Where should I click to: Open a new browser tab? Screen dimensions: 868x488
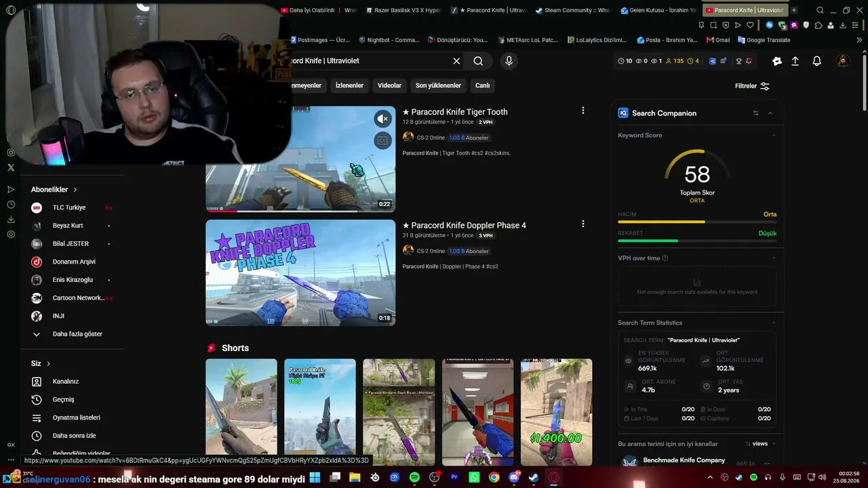pyautogui.click(x=794, y=10)
